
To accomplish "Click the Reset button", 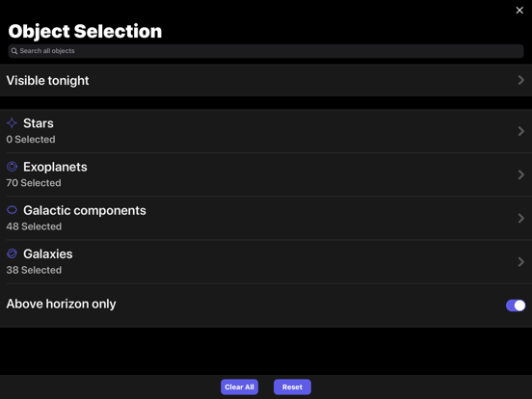I will tap(292, 386).
